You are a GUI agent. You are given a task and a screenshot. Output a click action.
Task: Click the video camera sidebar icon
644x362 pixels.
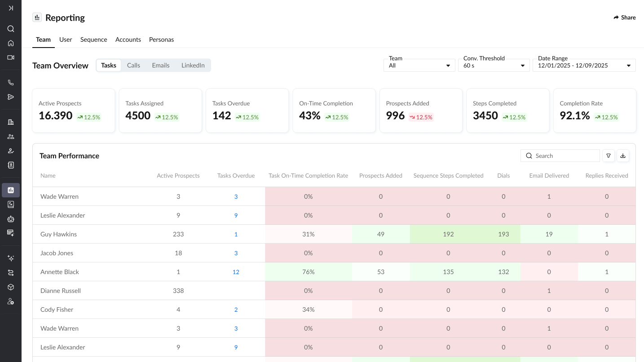[x=11, y=57]
